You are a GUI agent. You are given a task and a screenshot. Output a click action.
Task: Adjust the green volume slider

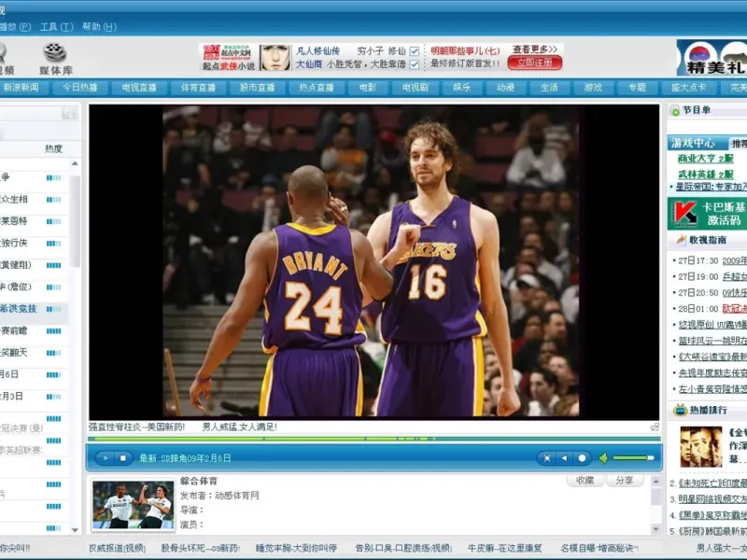(x=634, y=458)
